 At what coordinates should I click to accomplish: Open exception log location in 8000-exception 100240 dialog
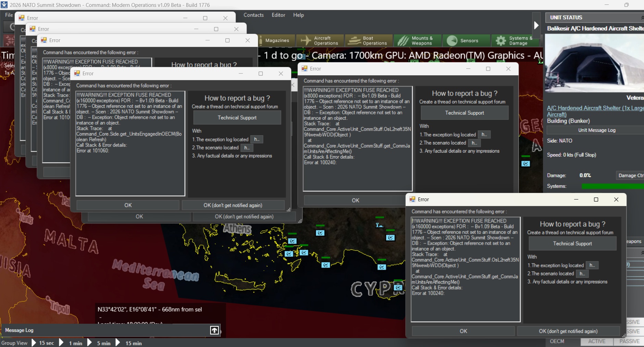point(484,134)
